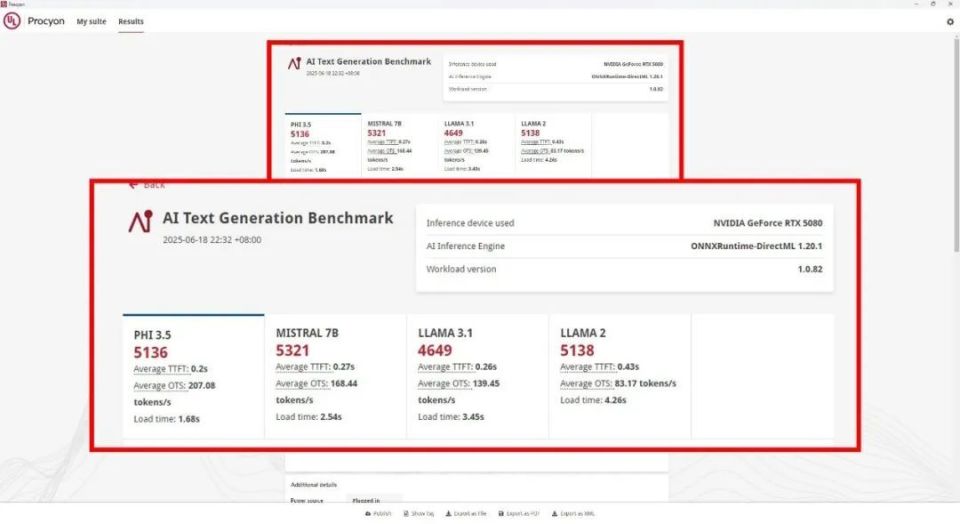The image size is (960, 524).
Task: Switch to the Results tab
Action: 131,21
